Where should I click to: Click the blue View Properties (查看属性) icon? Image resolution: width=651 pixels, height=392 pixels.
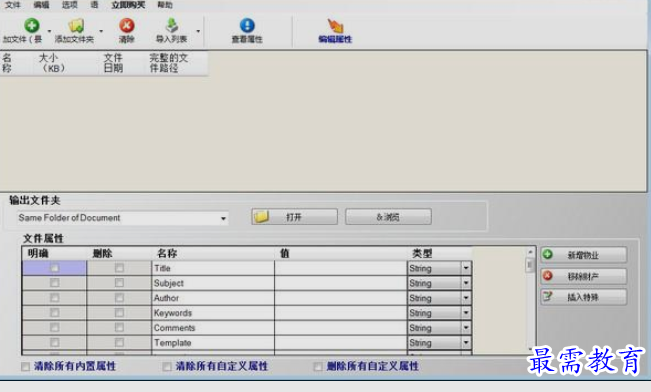click(247, 26)
